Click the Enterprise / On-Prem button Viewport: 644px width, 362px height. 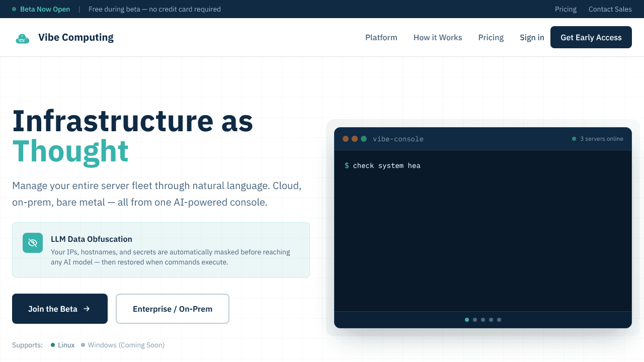(x=173, y=309)
